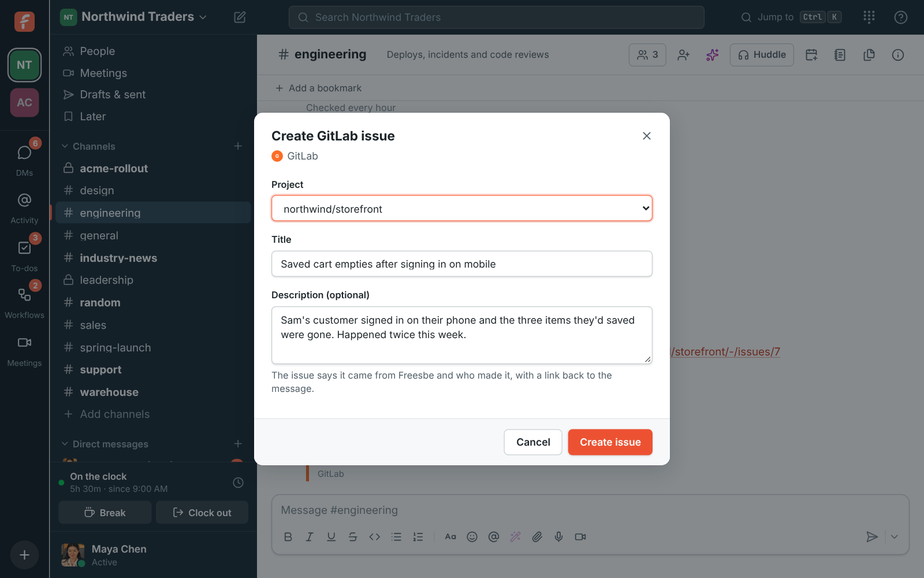Click the time clock history icon
Viewport: 924px width, 578px height.
coord(238,483)
